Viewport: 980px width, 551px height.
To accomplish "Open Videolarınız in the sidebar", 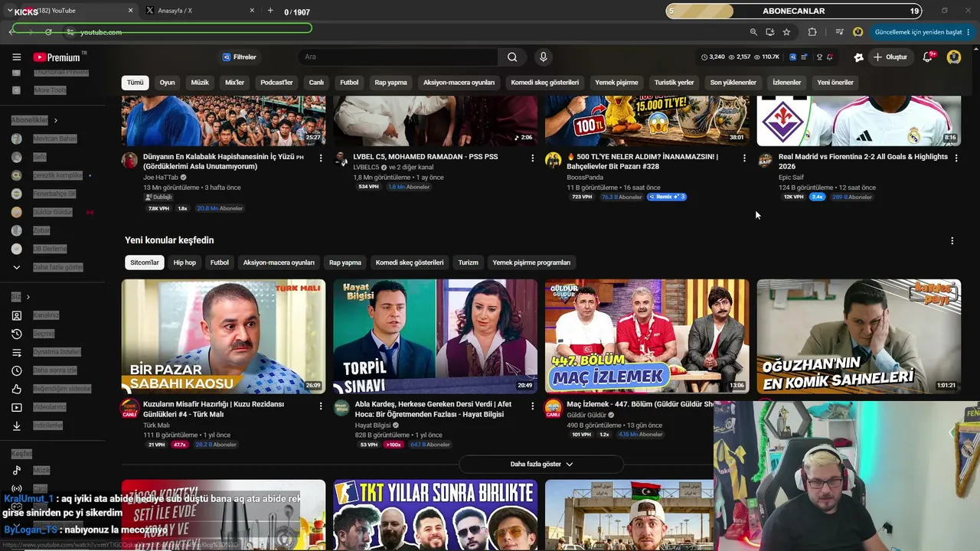I will pyautogui.click(x=50, y=407).
